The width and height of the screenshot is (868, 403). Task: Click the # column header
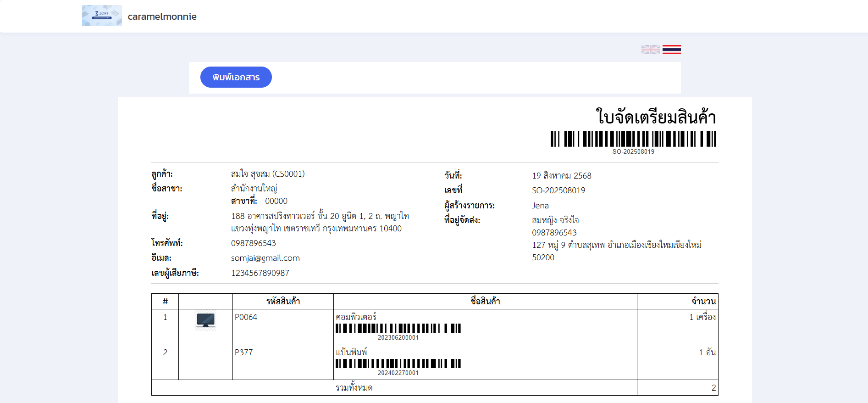pyautogui.click(x=165, y=302)
